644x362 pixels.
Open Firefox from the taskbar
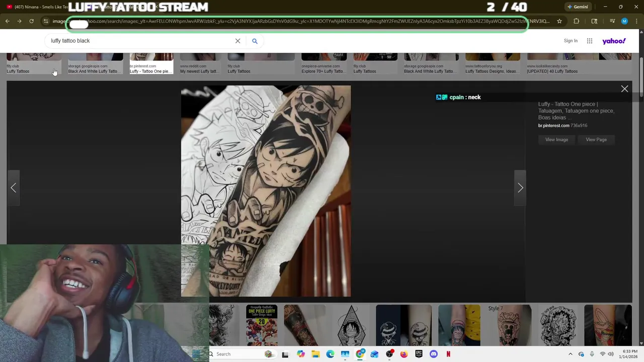(x=404, y=354)
